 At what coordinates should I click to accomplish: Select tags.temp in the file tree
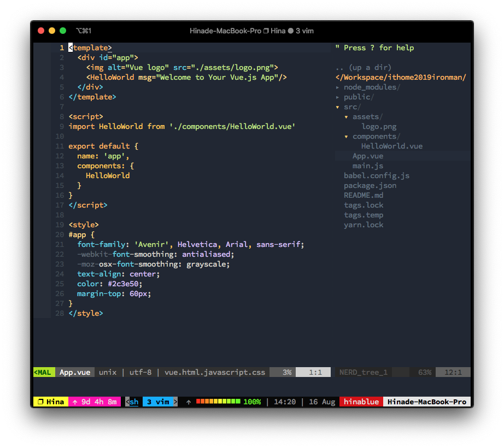(364, 215)
